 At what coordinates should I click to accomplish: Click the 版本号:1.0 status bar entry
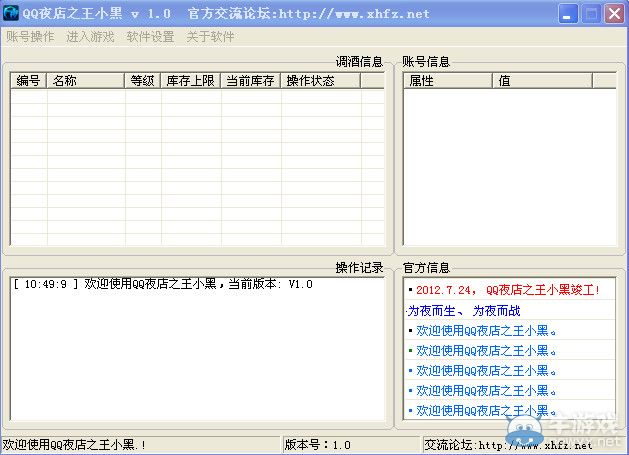click(318, 445)
